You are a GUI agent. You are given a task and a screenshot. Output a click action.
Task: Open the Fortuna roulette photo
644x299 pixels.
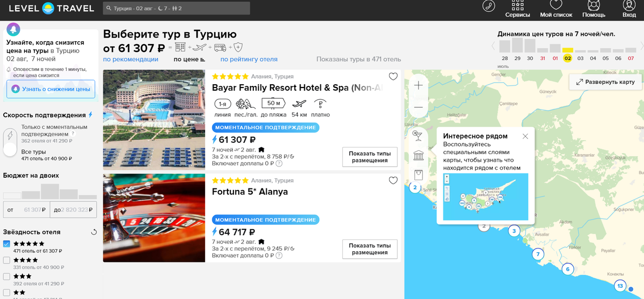(154, 218)
